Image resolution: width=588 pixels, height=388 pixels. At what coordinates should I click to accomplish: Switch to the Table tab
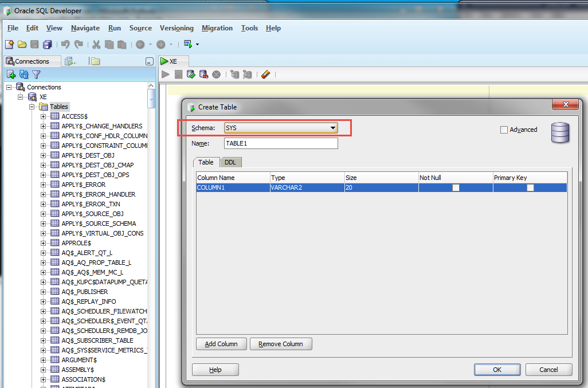coord(206,162)
